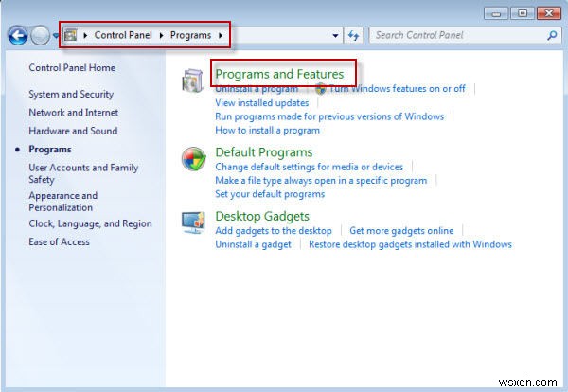
Task: Click Add gadgets to the desktop
Action: (x=274, y=231)
